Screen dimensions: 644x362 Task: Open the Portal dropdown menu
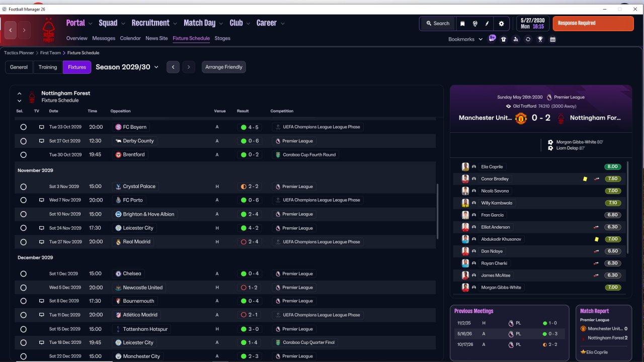pos(79,23)
